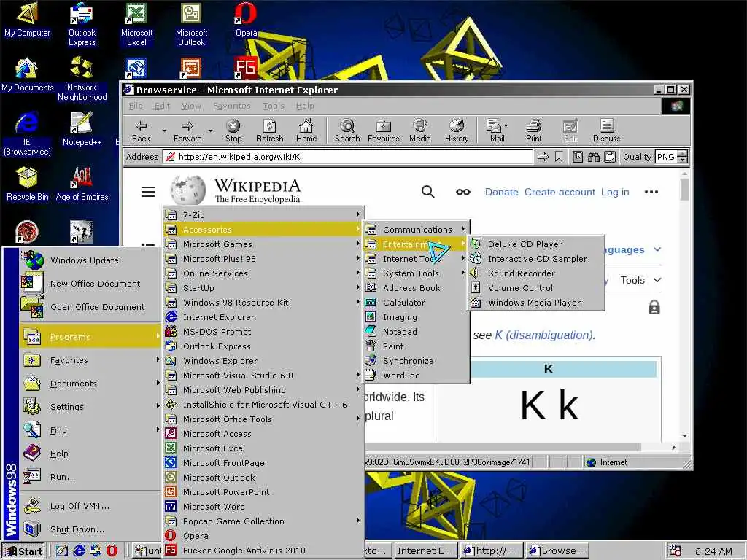Expand Communications submenu in Accessories
The image size is (747, 560).
416,230
